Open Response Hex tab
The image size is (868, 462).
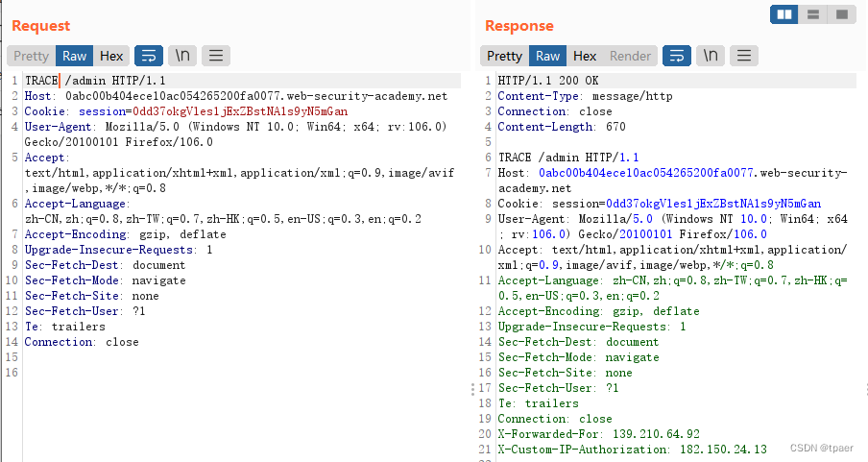(585, 56)
